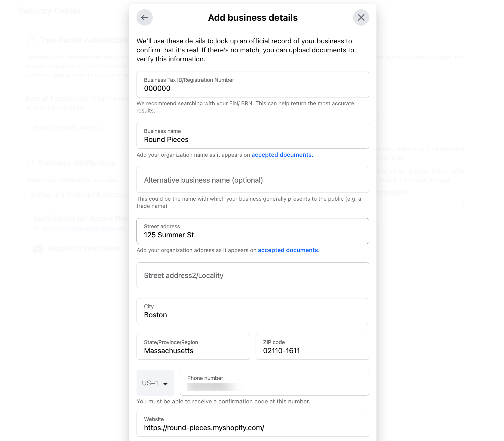Open the US+1 country code dropdown
The height and width of the screenshot is (441, 504).
coord(155,383)
